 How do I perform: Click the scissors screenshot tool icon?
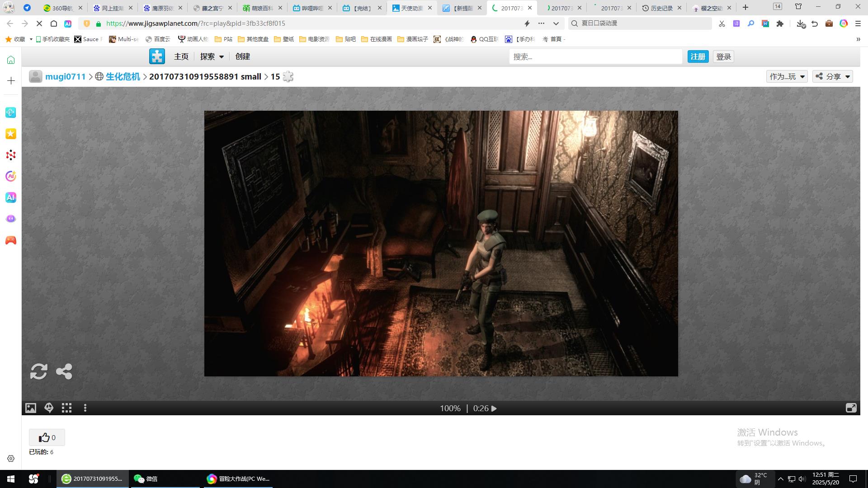[x=722, y=23]
